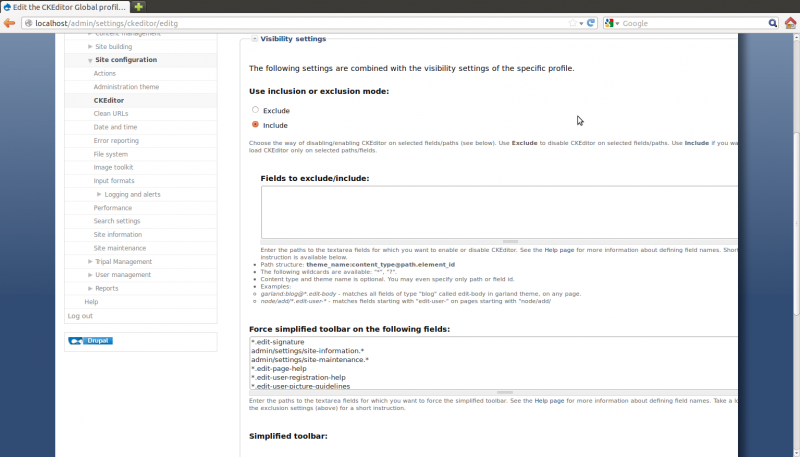Click into Fields to exclude/include textarea
Viewport: 800px width, 457px height.
499,212
